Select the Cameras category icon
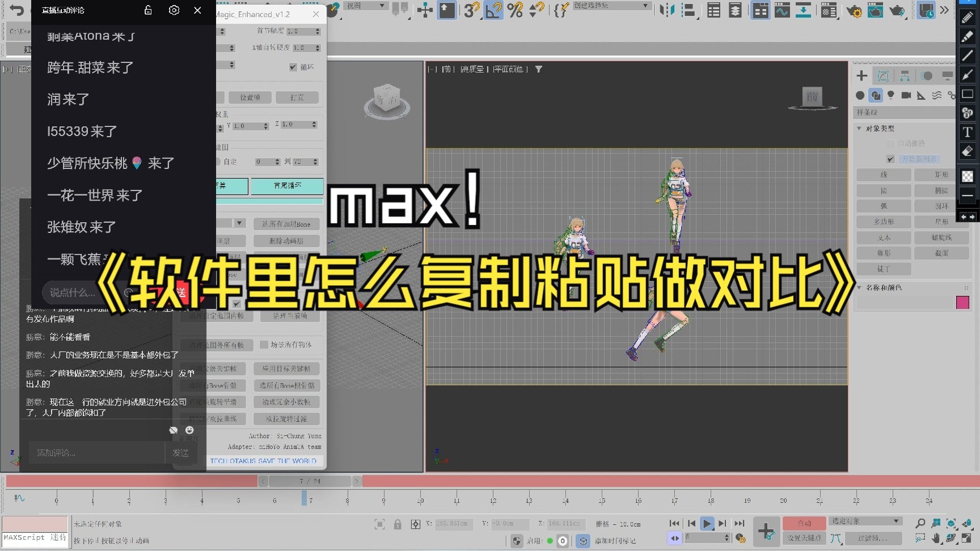This screenshot has height=551, width=980. tap(906, 95)
